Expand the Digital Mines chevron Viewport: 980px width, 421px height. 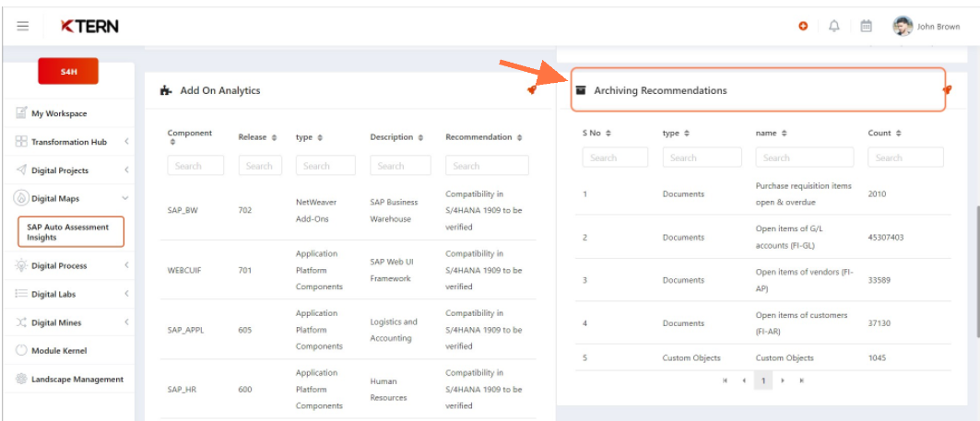coord(126,322)
